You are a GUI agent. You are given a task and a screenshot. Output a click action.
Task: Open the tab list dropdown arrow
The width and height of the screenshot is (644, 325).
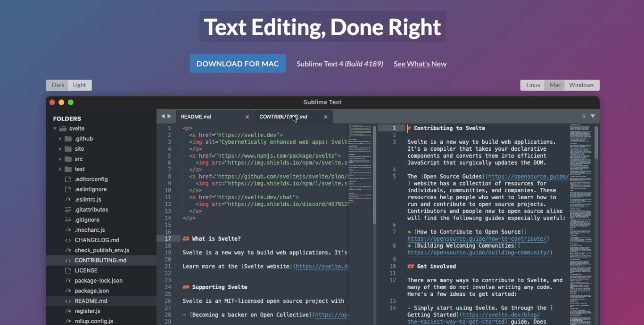coord(593,116)
